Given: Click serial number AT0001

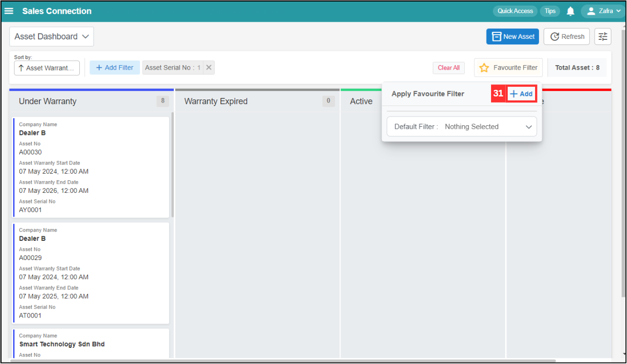Looking at the screenshot, I should pos(30,316).
